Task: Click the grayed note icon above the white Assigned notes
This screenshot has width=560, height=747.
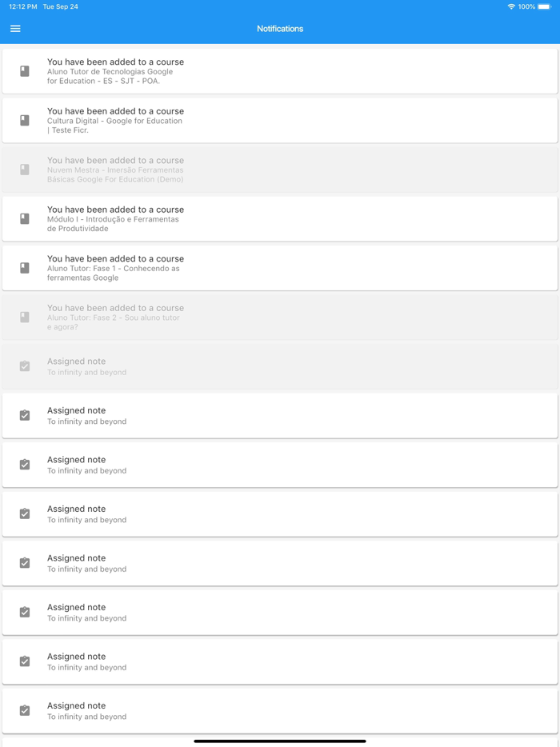Action: coord(23,366)
